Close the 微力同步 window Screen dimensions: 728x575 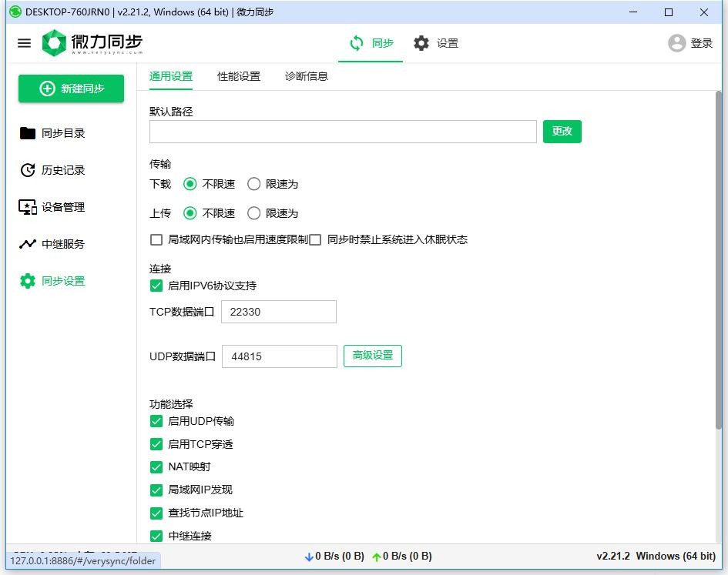point(704,12)
